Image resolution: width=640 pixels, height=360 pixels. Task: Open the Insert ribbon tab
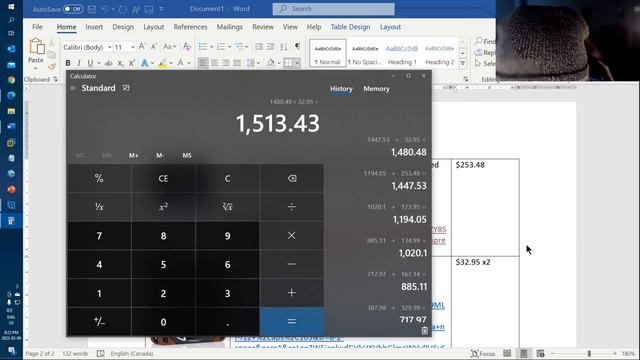tap(94, 27)
